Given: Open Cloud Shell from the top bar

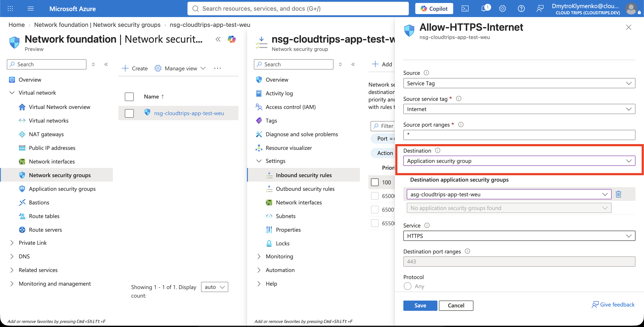Looking at the screenshot, I should [465, 9].
